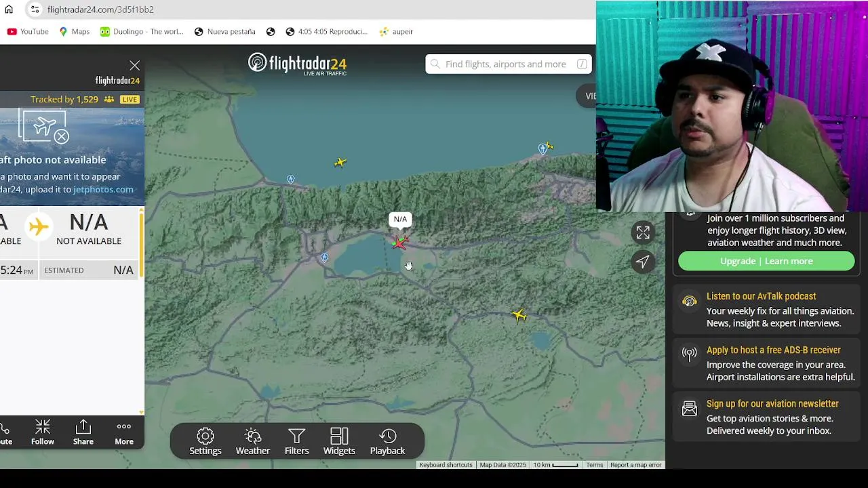The image size is (868, 488).
Task: Open the Weather overlay options
Action: (x=253, y=441)
